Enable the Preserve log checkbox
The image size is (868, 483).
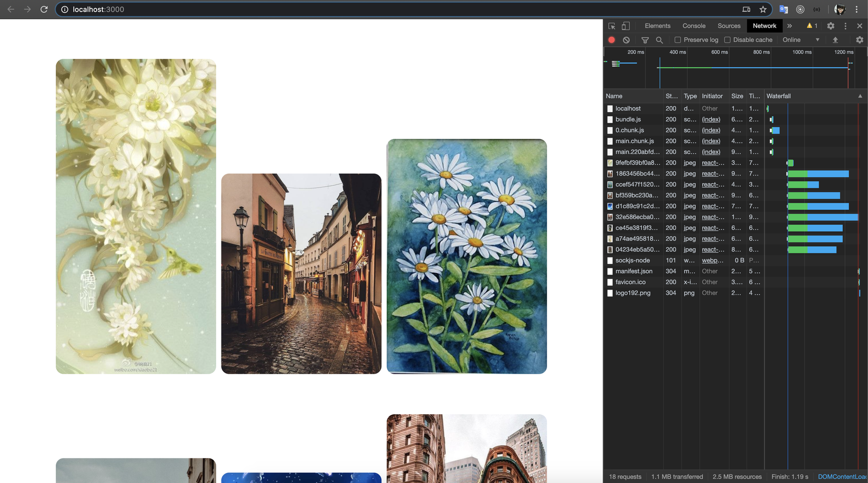pos(678,40)
